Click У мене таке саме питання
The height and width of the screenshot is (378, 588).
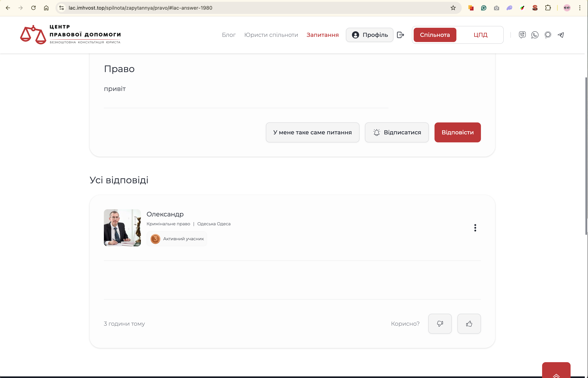(x=312, y=132)
